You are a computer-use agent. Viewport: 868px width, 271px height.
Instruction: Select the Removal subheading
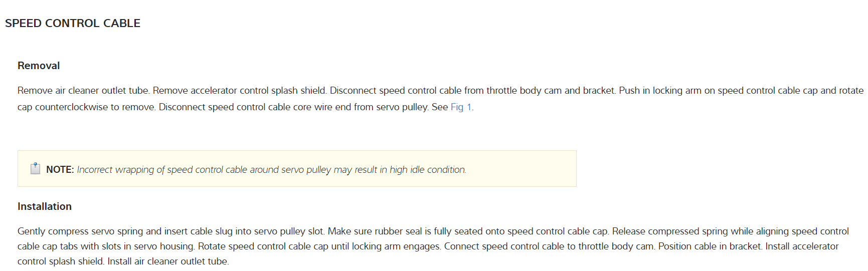coord(39,66)
